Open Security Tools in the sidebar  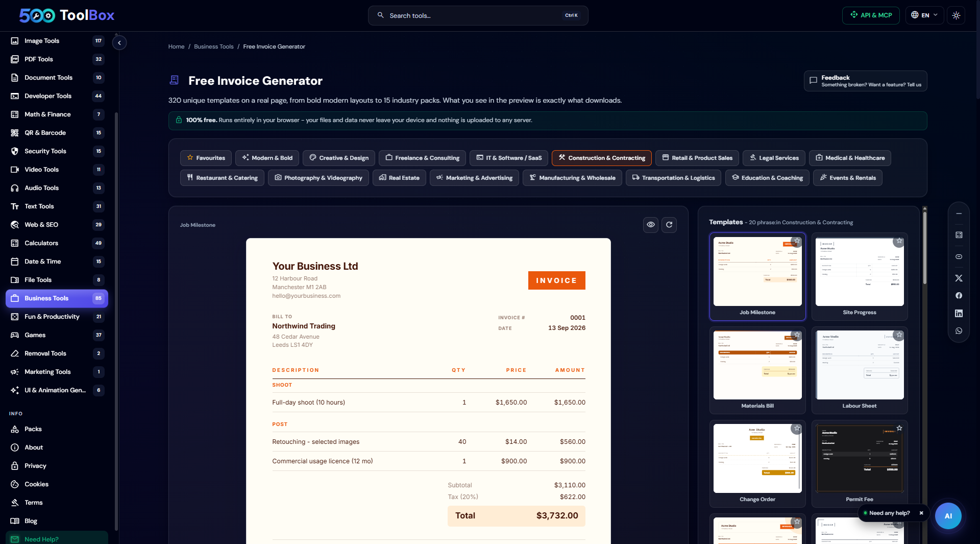pyautogui.click(x=57, y=151)
